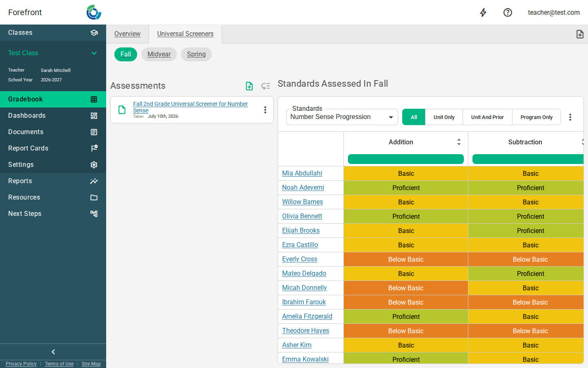Open Resources in the sidebar
This screenshot has height=368, width=588.
click(x=53, y=197)
